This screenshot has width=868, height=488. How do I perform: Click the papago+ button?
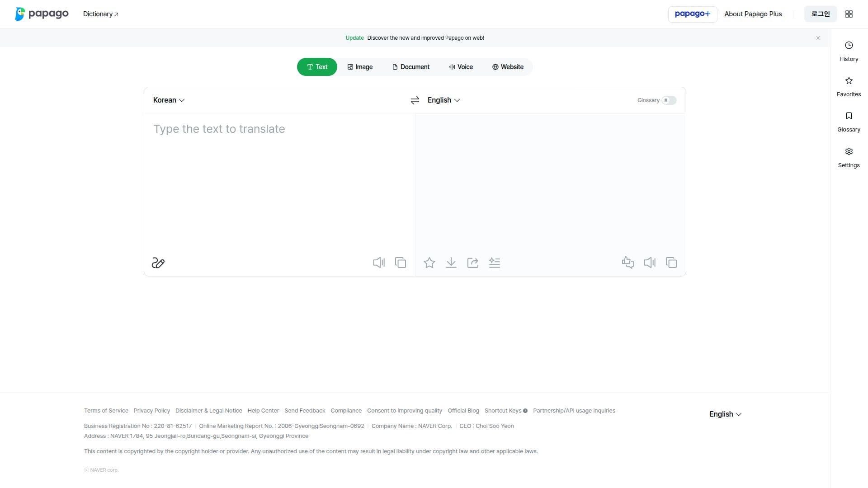pos(693,14)
